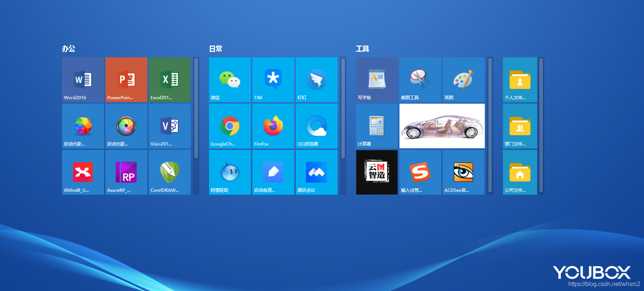Open the camera-lens 启动光影 tile
644x291 pixels.
click(126, 126)
